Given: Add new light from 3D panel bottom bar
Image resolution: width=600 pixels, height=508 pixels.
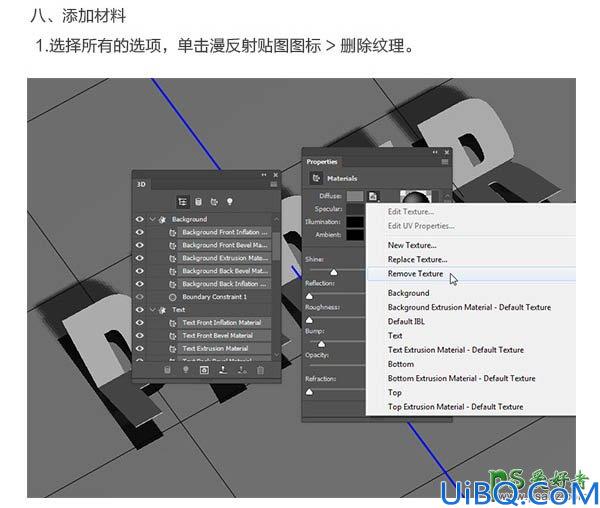Looking at the screenshot, I should (186, 370).
